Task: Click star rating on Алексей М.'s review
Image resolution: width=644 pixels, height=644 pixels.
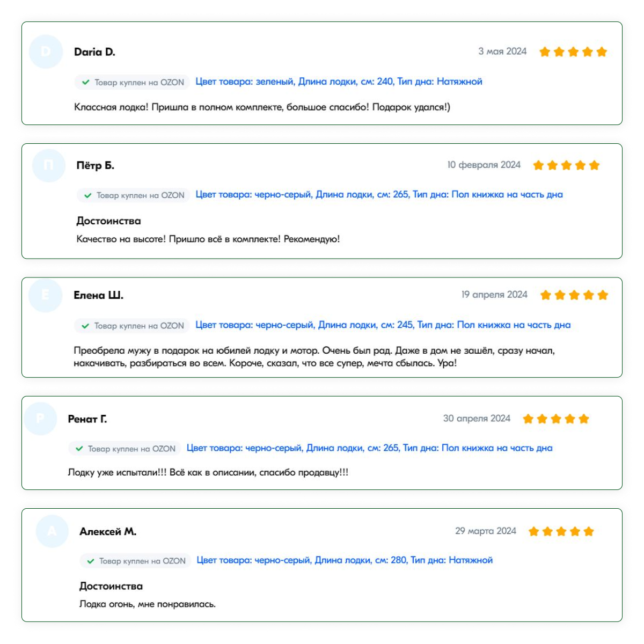Action: pyautogui.click(x=561, y=531)
